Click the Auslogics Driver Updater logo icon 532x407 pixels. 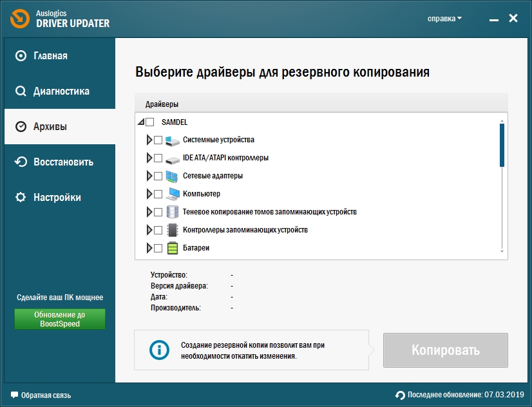tap(18, 19)
